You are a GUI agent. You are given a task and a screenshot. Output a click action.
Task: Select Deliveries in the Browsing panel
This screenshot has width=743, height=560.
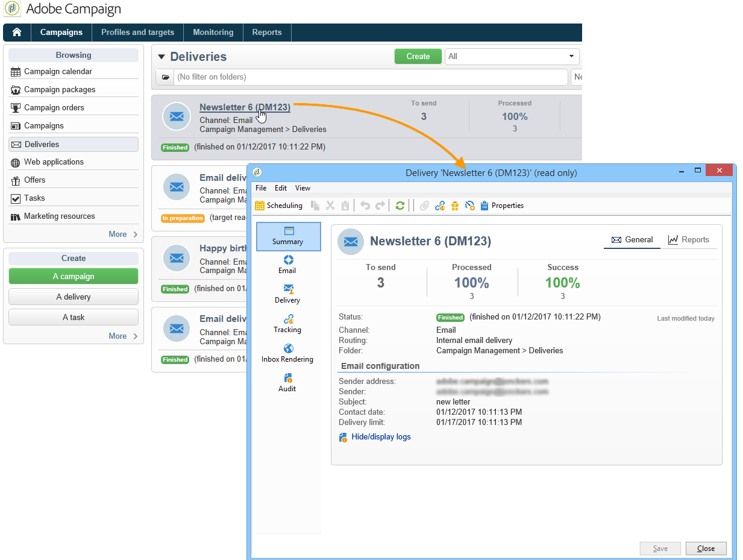[x=74, y=144]
